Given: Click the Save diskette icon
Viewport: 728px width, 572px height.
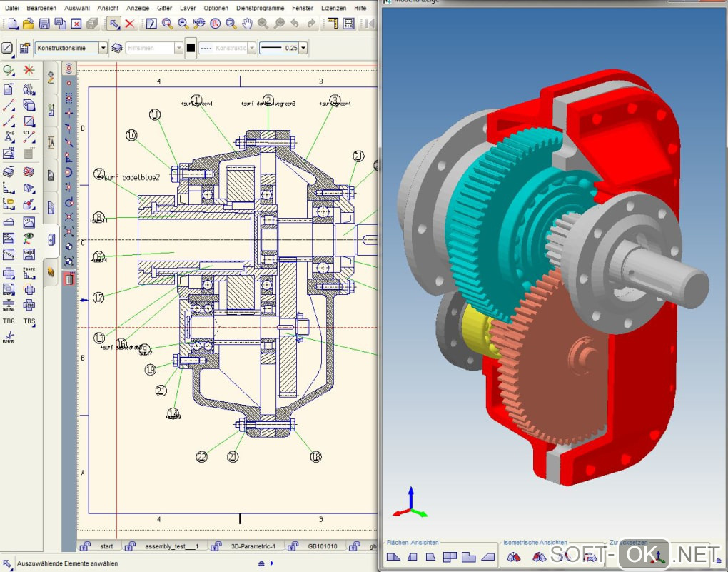Looking at the screenshot, I should (x=44, y=24).
